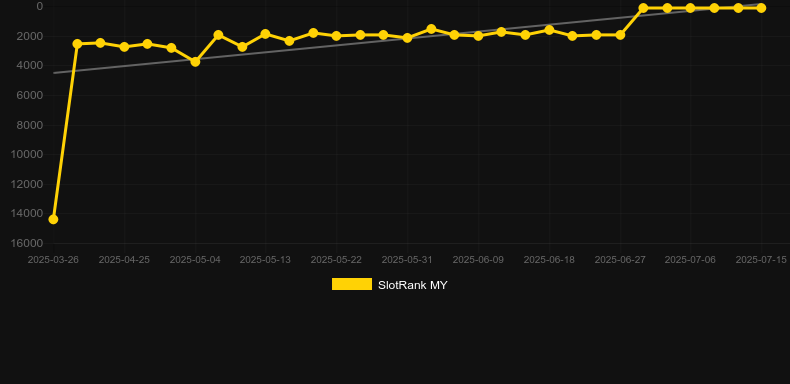
Task: Click the yellow SlotRank MY legend swatch
Action: (352, 284)
